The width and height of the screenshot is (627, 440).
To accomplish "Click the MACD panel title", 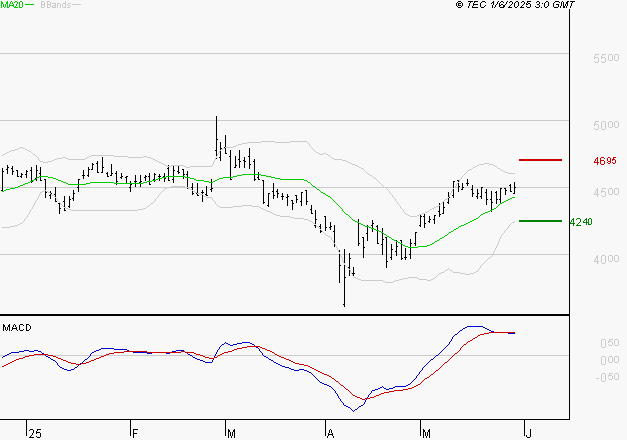I will click(x=16, y=327).
